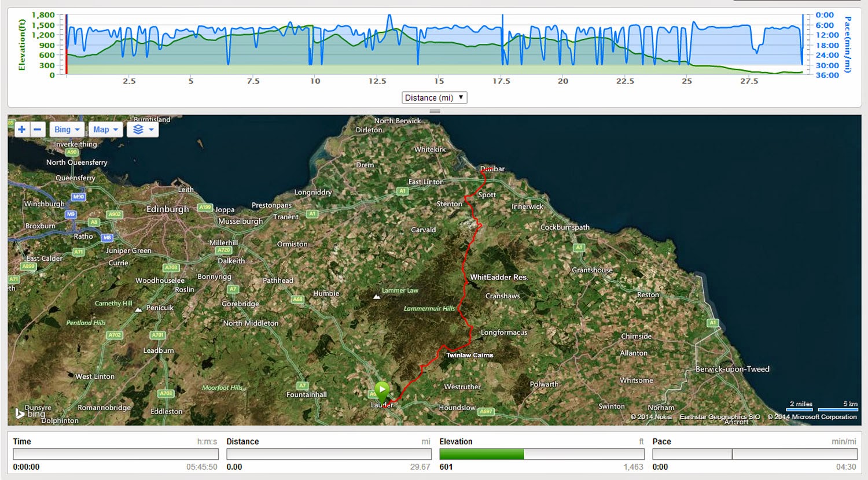
Task: Click the A902 road shield
Action: coord(115,215)
